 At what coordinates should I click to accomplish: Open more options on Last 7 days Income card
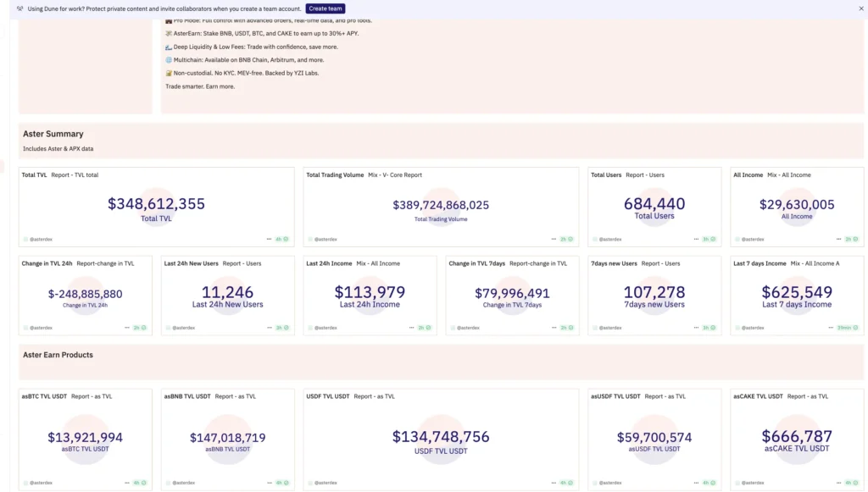[x=831, y=328]
